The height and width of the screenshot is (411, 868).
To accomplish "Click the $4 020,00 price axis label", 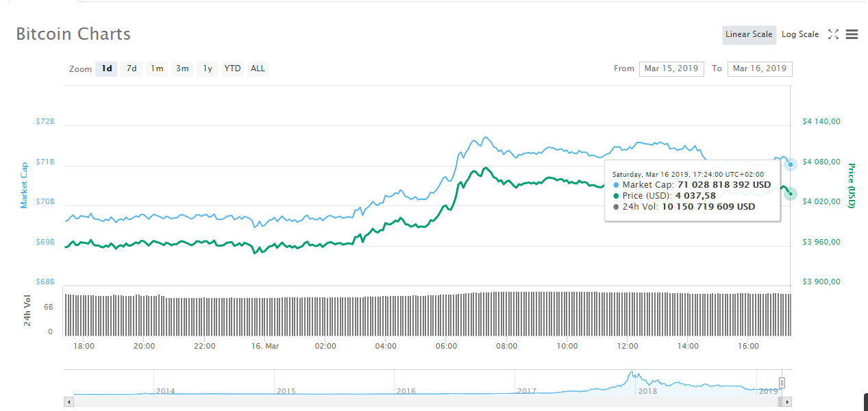I will coord(821,201).
